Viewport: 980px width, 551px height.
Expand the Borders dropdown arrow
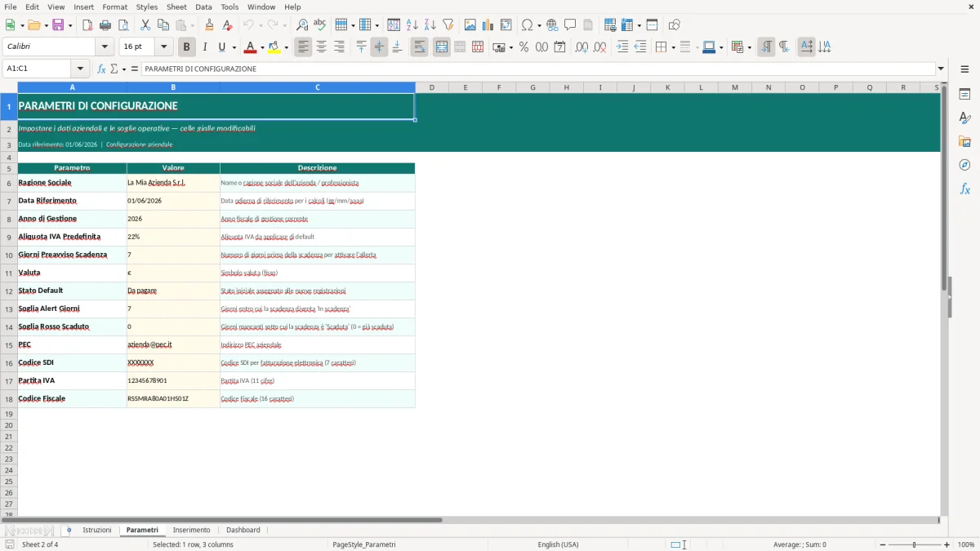point(673,47)
